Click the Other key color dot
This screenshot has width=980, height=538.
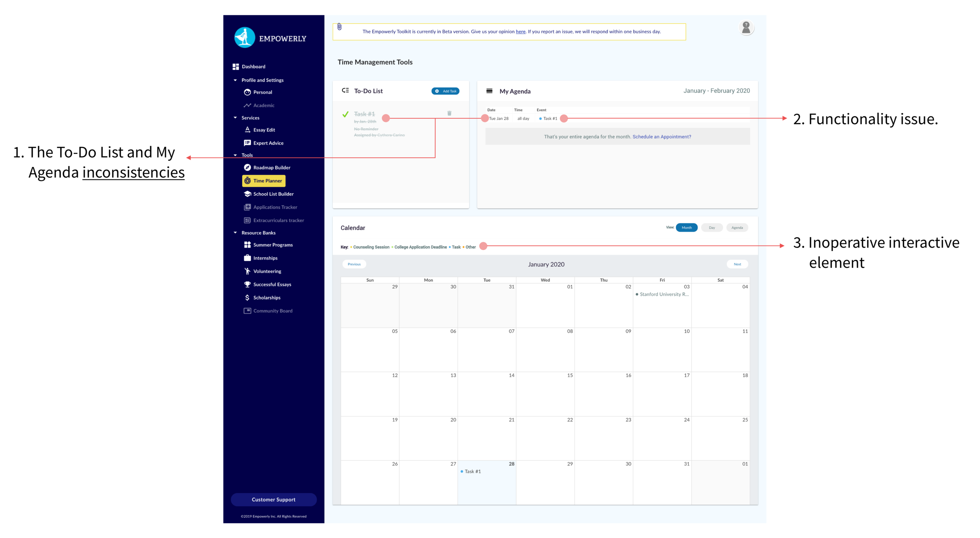(x=463, y=247)
